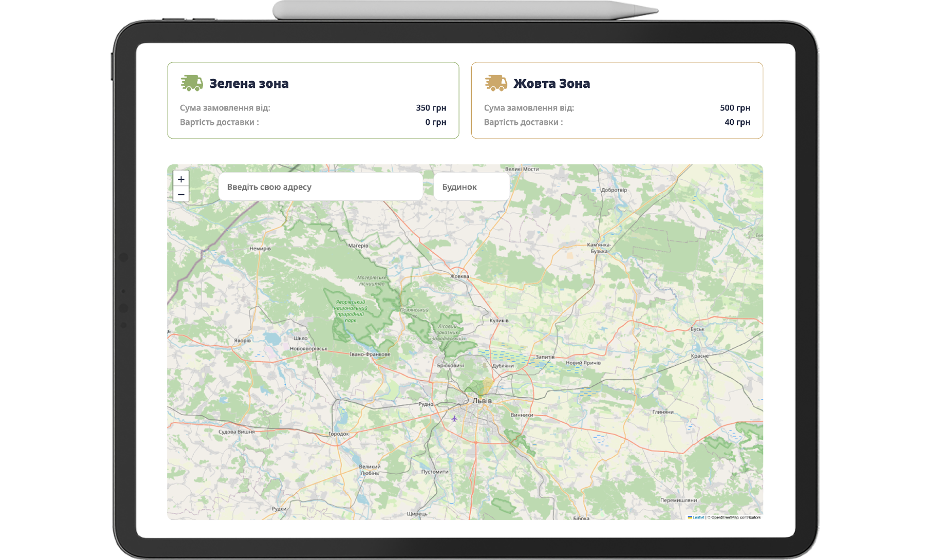Click the Городок town label on map
The width and height of the screenshot is (930, 560).
(338, 433)
